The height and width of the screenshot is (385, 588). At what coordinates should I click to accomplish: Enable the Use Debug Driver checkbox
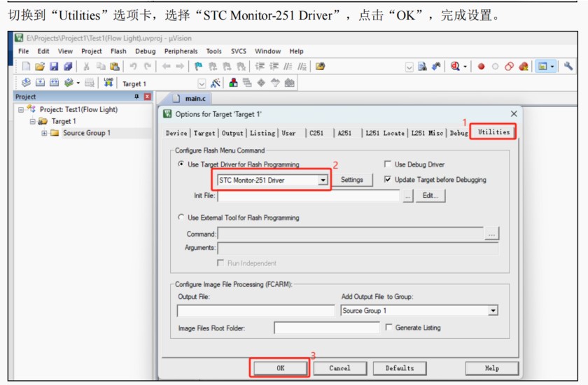pos(388,164)
